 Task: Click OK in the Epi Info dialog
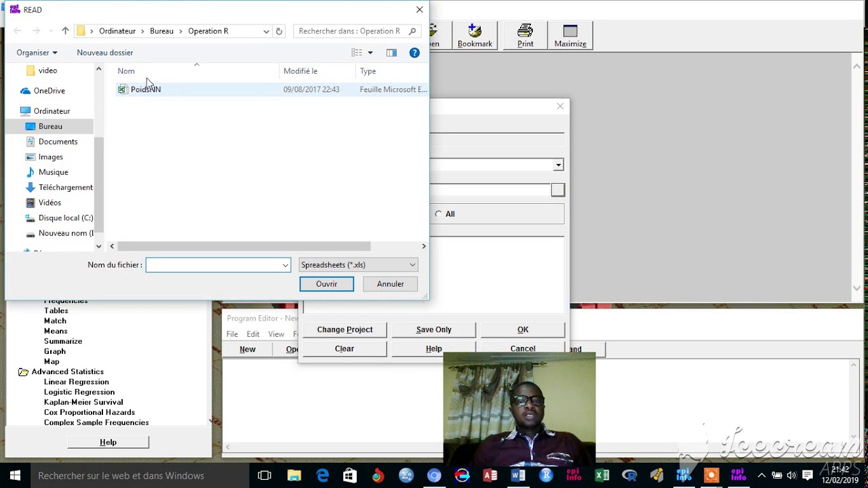523,329
